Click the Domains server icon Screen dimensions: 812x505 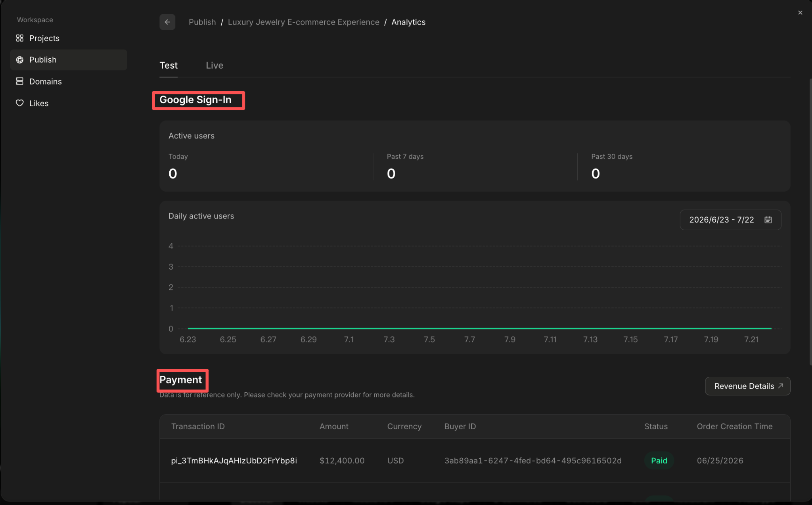pyautogui.click(x=20, y=81)
